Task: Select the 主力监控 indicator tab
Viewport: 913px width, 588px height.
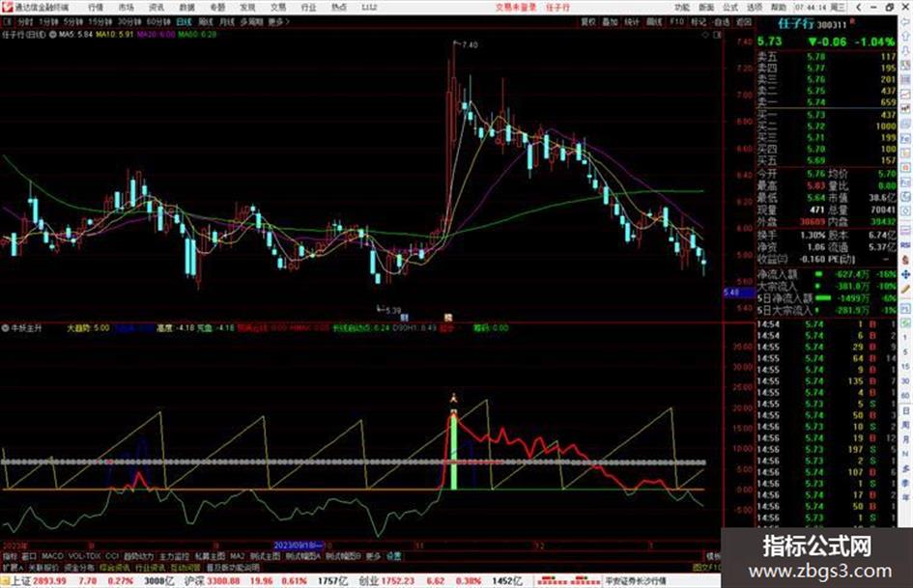Action: click(x=174, y=556)
